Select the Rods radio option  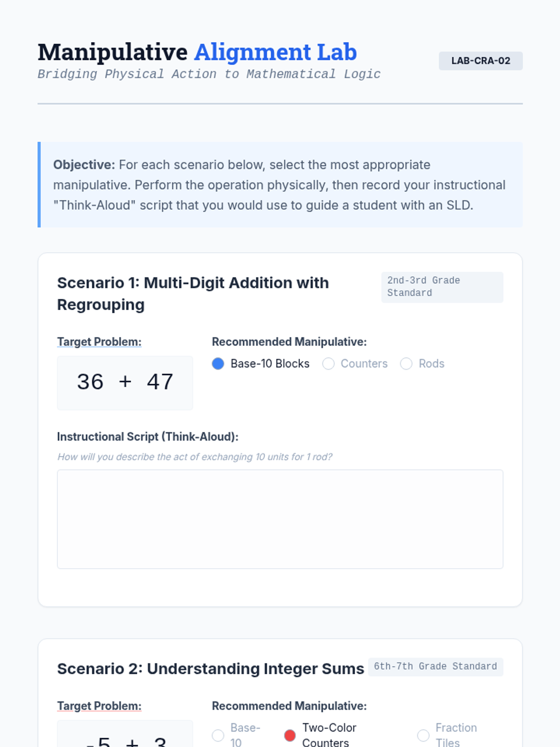tap(406, 364)
